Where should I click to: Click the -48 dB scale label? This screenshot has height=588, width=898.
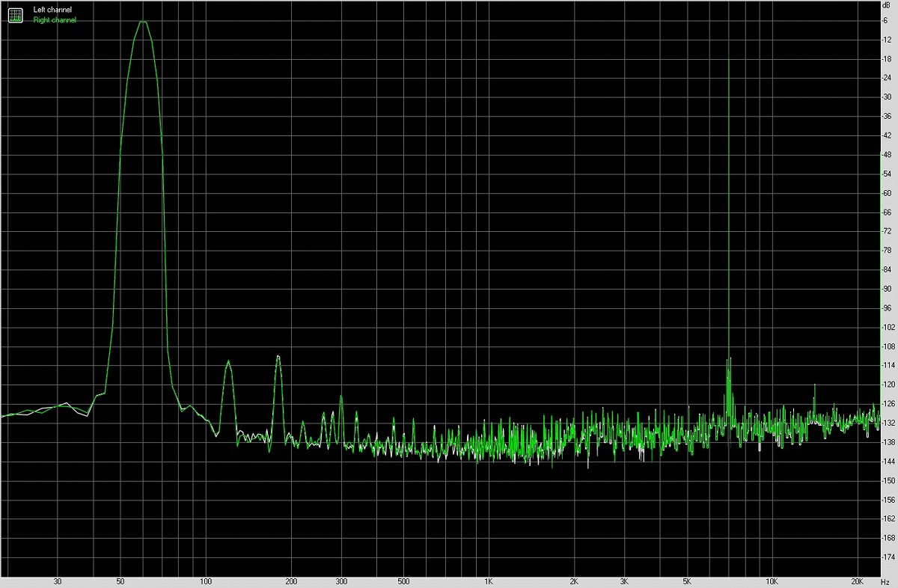(x=886, y=155)
